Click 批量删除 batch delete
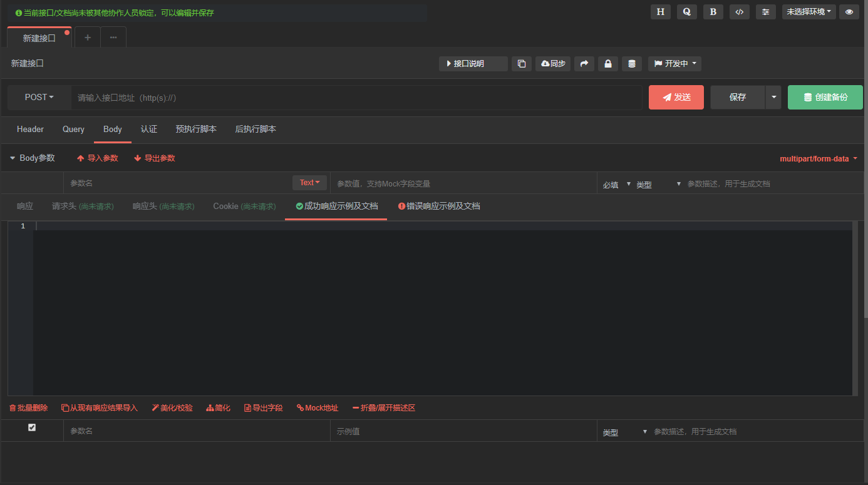 28,408
